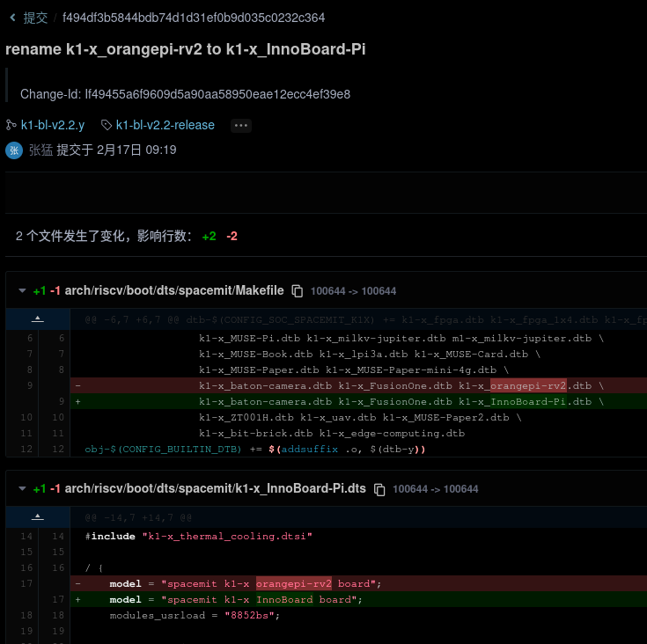Click the tag icon beside k1-bl-v2.2-release
Viewport: 647px width, 644px height.
(x=107, y=125)
